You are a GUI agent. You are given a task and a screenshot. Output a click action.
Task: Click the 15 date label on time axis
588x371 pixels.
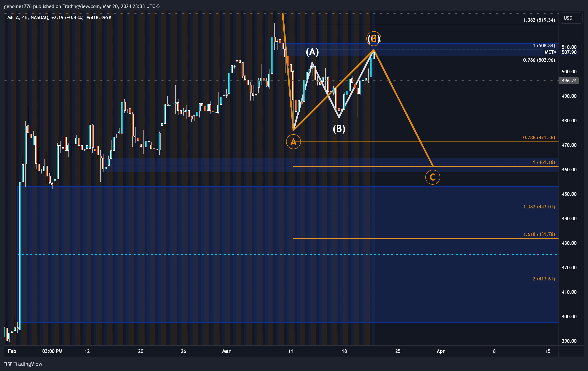pos(548,351)
